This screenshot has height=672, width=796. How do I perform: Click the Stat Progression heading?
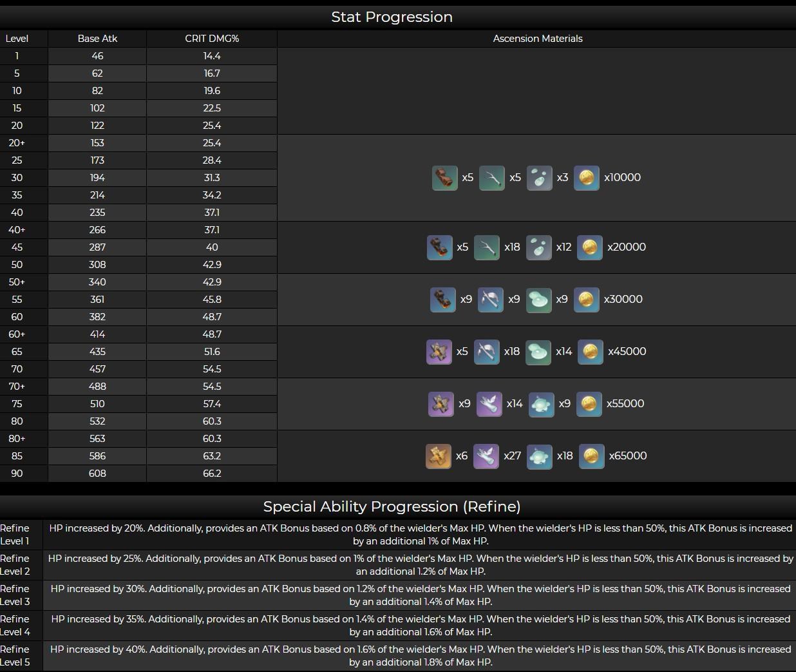392,17
